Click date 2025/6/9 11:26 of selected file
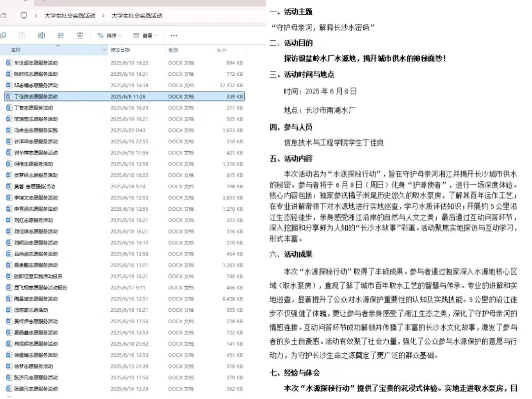Viewport: 532px width, 399px height. [x=128, y=97]
